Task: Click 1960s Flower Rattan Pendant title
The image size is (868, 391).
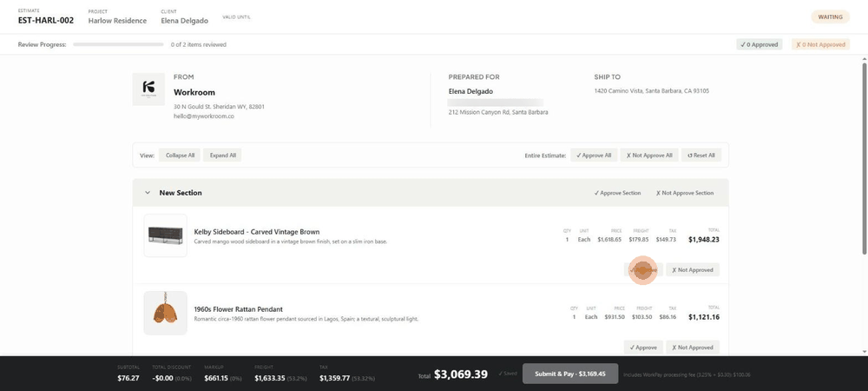Action: [x=239, y=309]
